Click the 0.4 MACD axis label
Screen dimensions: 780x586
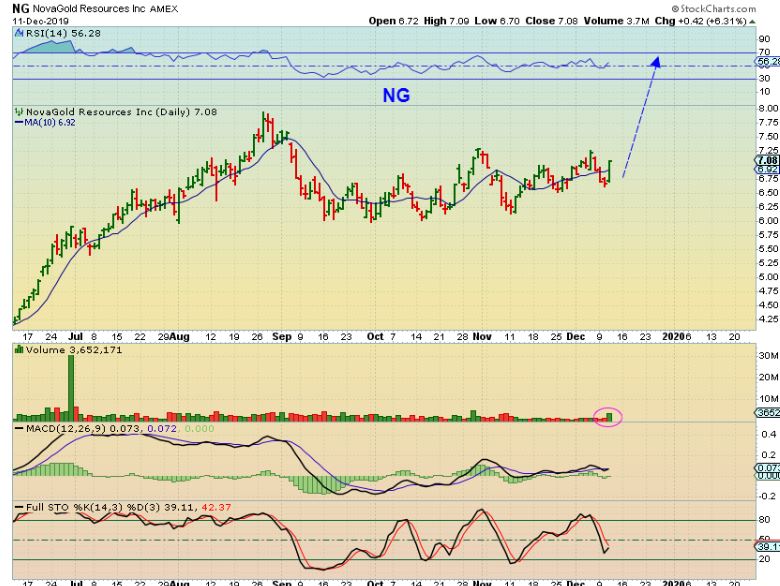(769, 434)
